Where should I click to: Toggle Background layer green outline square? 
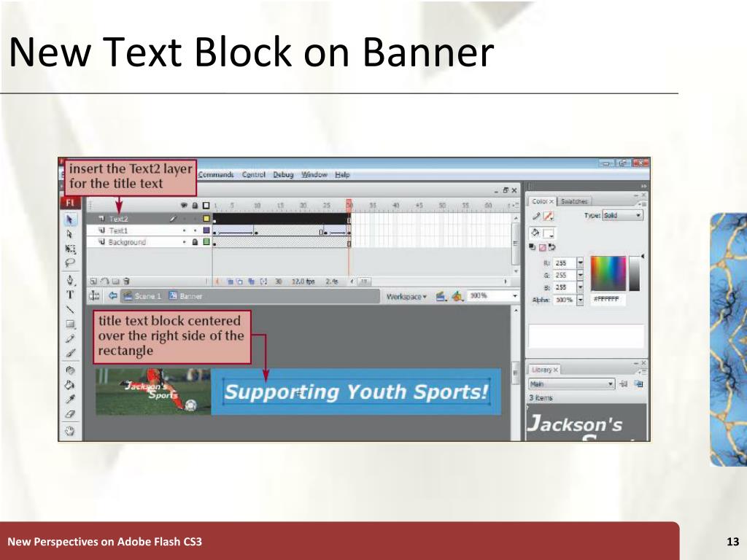tap(206, 242)
